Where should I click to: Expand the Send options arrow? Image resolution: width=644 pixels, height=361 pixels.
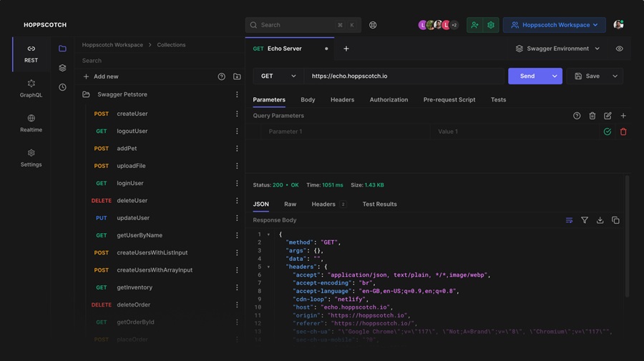pyautogui.click(x=555, y=76)
